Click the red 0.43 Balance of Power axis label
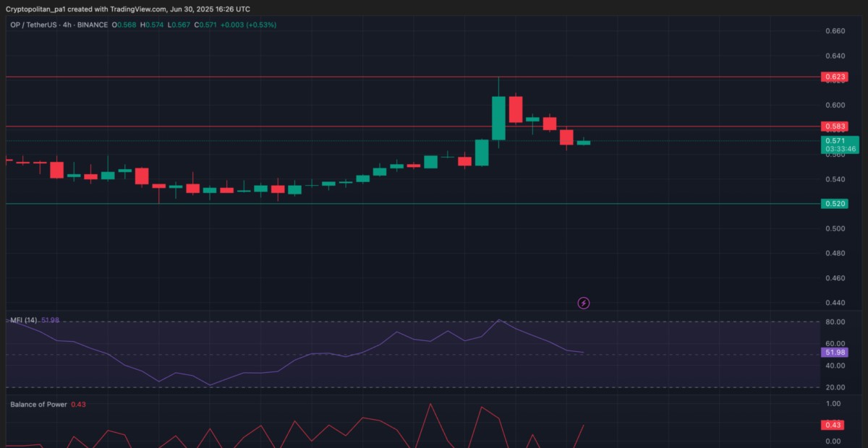 [833, 425]
